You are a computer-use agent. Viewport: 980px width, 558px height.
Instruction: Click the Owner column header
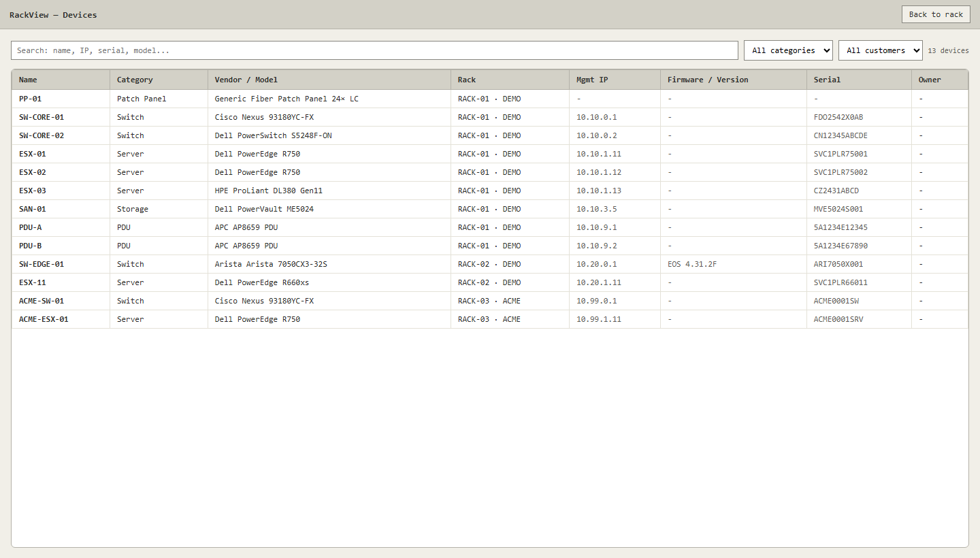940,80
